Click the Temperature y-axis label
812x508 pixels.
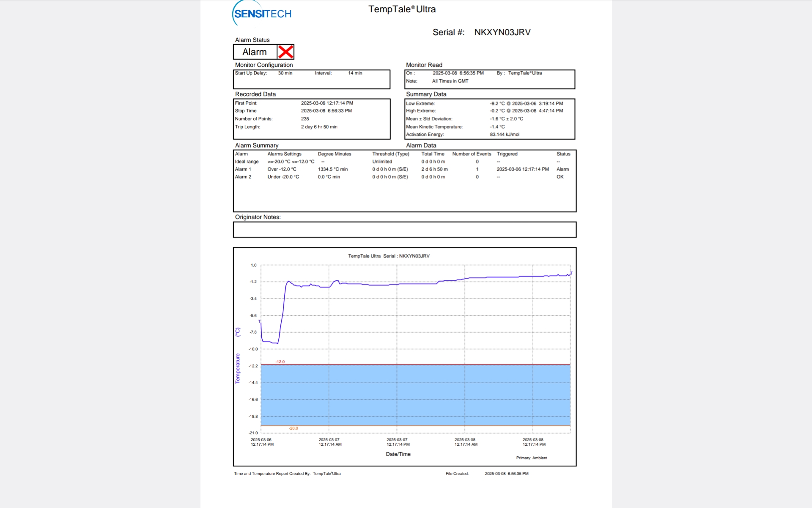point(238,368)
